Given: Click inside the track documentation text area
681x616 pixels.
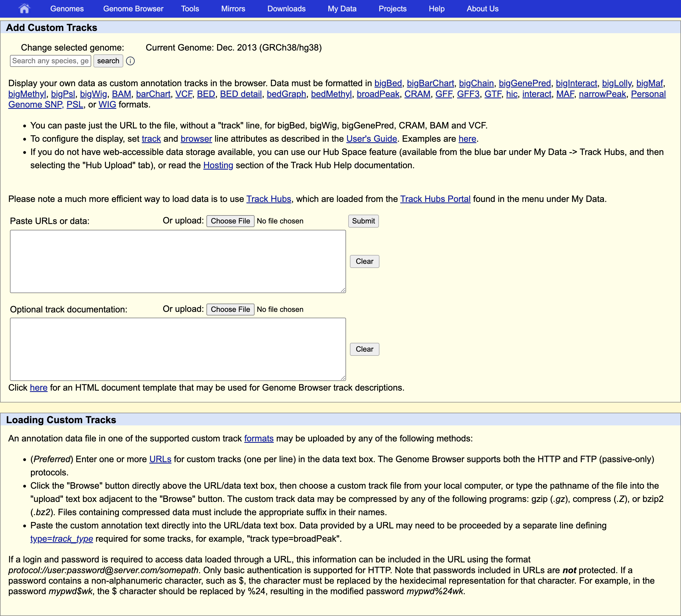Looking at the screenshot, I should (178, 349).
